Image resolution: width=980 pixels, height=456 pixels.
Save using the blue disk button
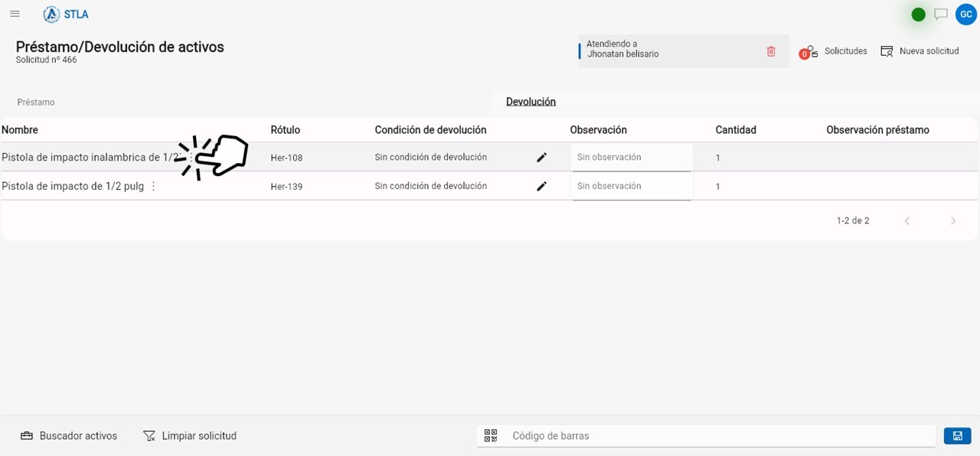pos(957,436)
